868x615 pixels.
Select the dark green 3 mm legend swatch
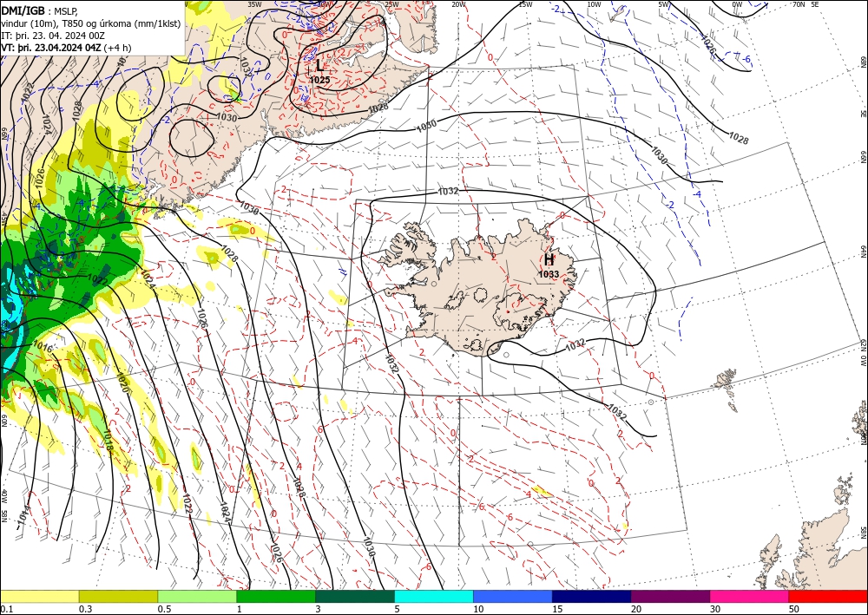point(355,596)
